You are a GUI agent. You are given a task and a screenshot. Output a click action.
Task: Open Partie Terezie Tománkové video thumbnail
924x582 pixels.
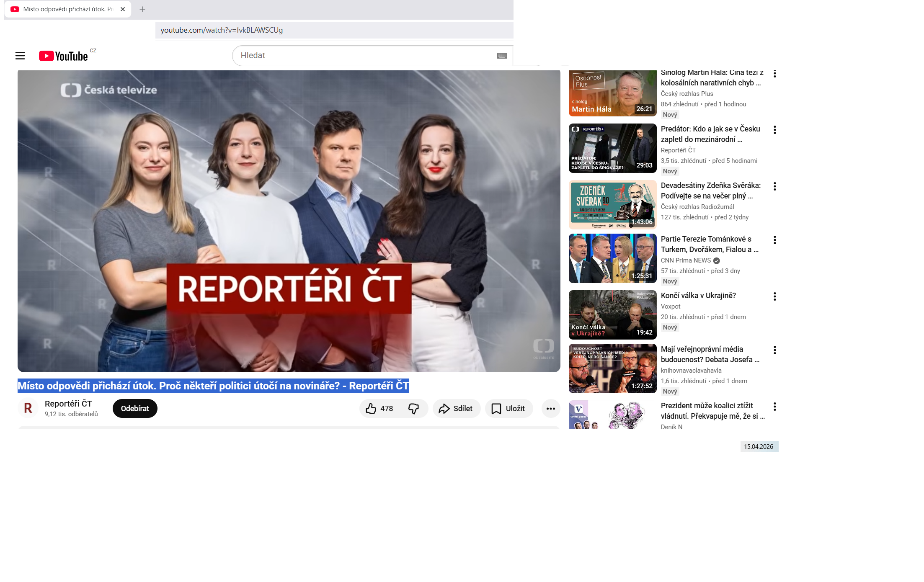(x=612, y=258)
